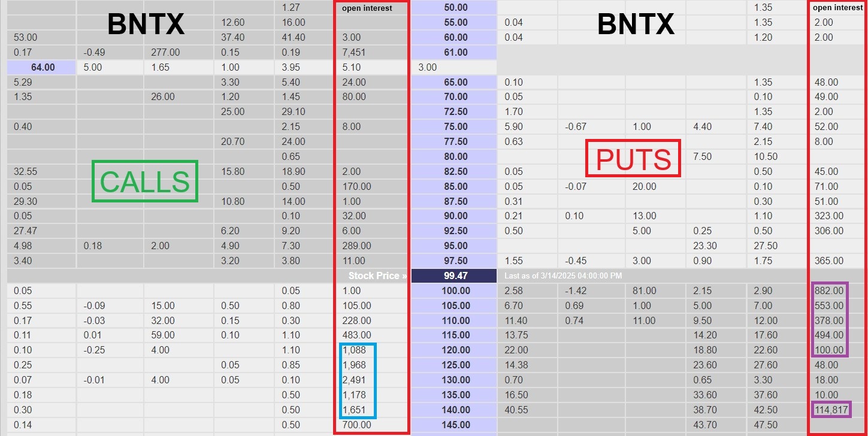
Task: Click put open interest 494.00
Action: 829,335
